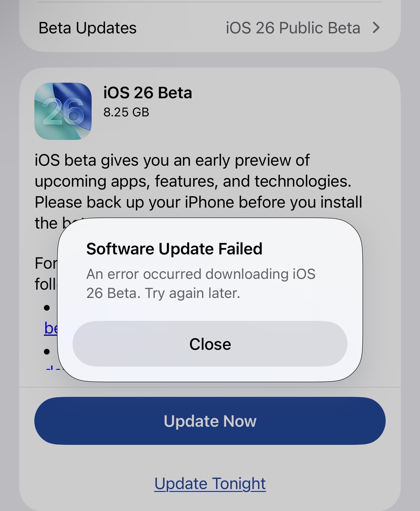This screenshot has width=420, height=511.
Task: Tap the Update Tonight link
Action: 210,484
